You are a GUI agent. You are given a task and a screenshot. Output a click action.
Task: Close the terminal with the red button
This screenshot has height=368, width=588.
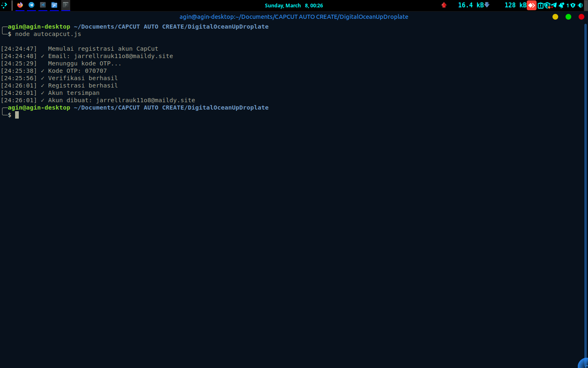[581, 17]
